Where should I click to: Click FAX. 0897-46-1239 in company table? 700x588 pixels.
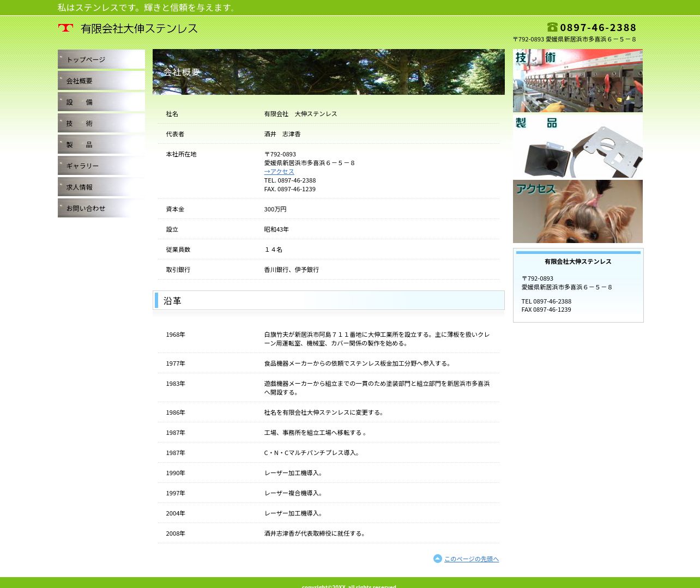coord(290,189)
